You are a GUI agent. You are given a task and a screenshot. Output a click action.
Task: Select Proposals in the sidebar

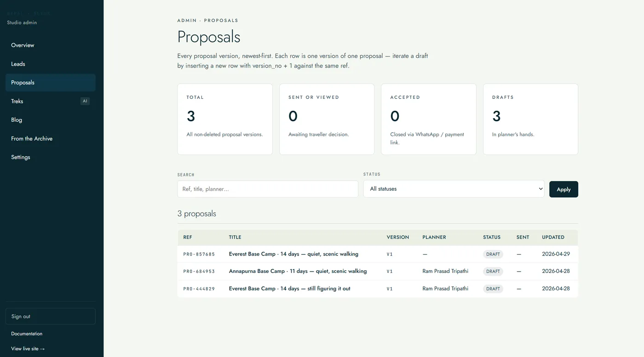point(50,83)
